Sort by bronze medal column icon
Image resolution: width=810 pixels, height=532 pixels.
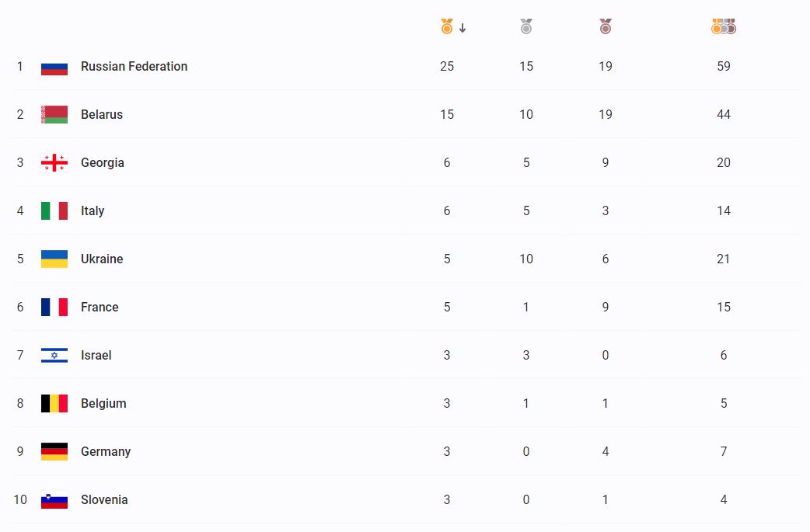(x=606, y=27)
